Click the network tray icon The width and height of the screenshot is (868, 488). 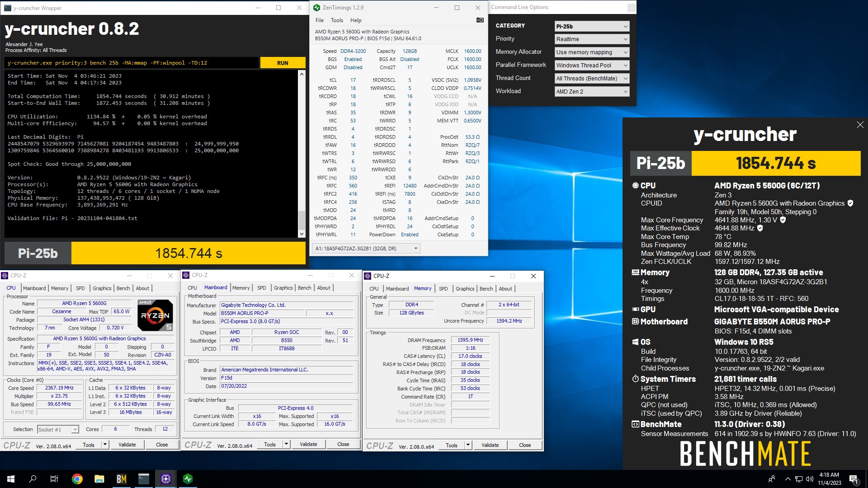coord(799,479)
